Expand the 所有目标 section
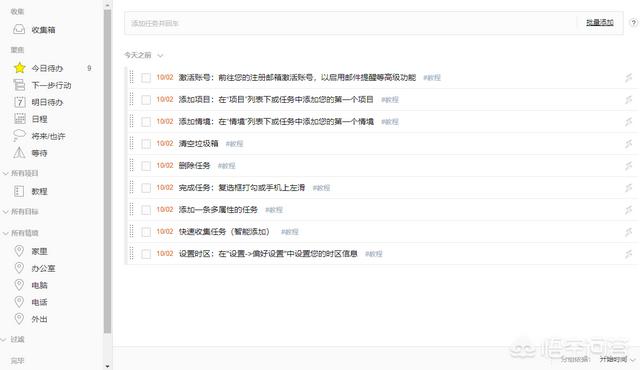The image size is (640, 370). pyautogui.click(x=5, y=212)
